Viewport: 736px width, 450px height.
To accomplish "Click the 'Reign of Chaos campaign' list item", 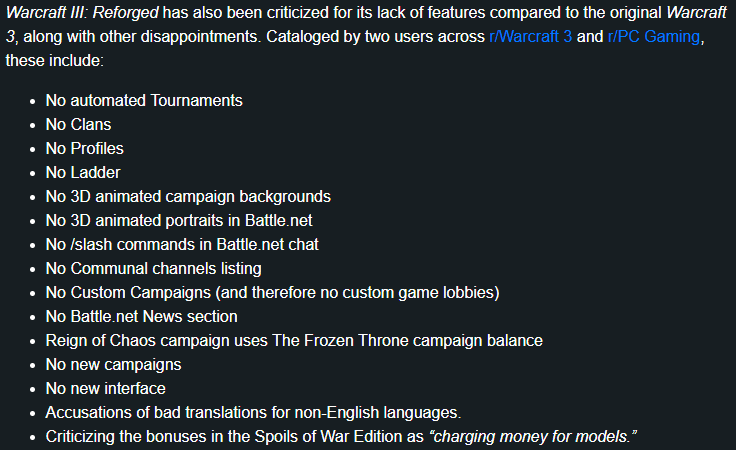I will (294, 340).
